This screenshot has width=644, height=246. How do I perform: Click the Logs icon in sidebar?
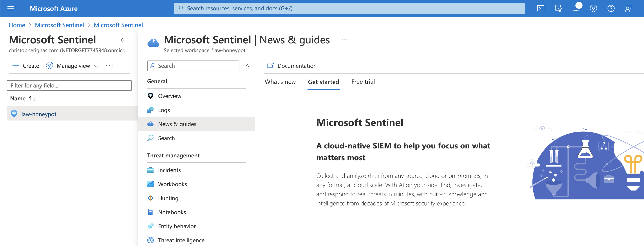(x=150, y=110)
